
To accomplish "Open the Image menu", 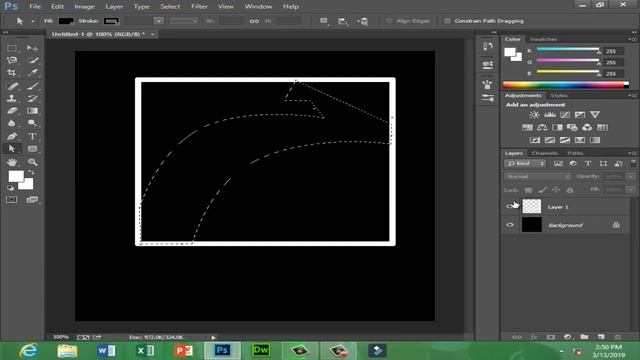I will point(84,7).
